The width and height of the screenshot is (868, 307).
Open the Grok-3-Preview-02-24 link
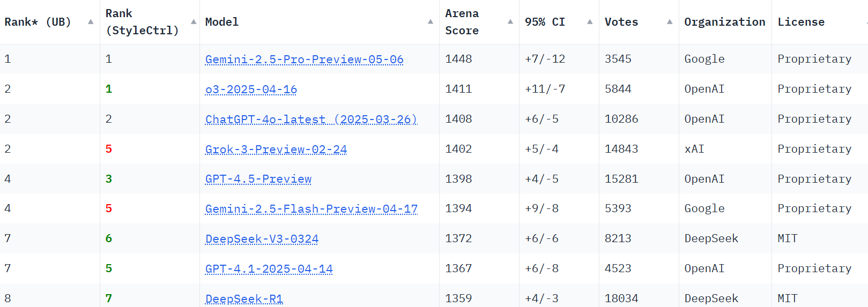276,149
